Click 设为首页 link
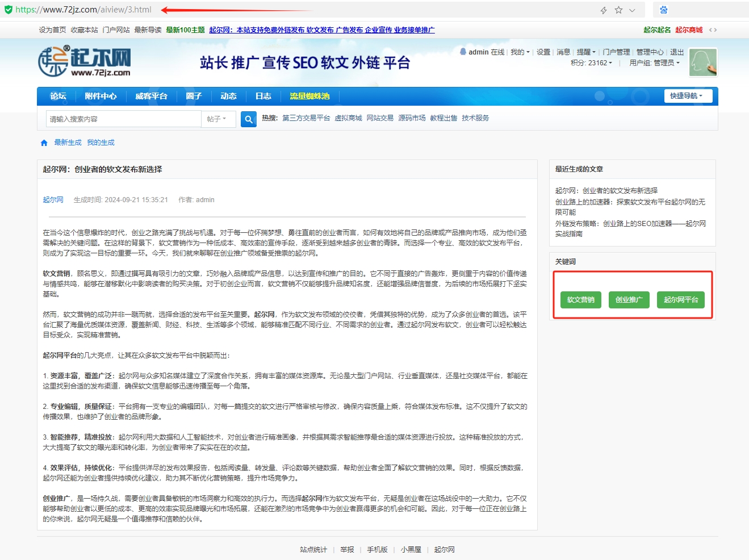The width and height of the screenshot is (749, 560). tap(52, 30)
